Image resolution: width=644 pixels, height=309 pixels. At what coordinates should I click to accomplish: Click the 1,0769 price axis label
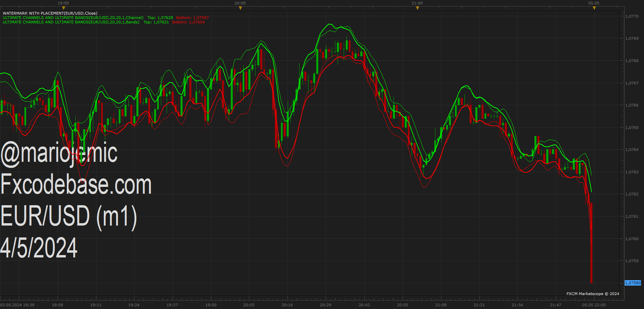pyautogui.click(x=632, y=39)
